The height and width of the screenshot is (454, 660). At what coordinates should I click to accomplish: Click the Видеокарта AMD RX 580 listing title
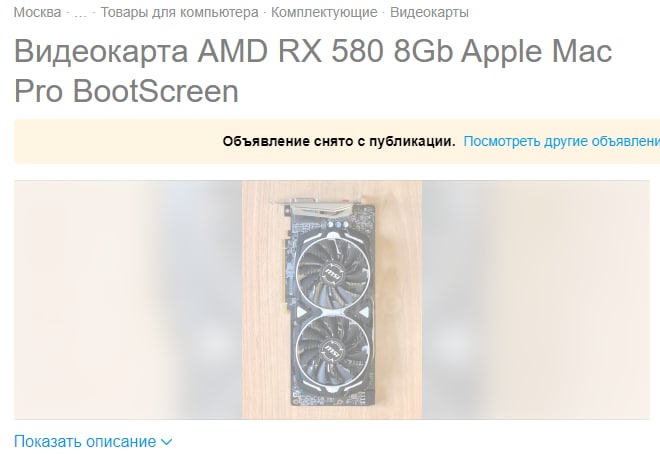[313, 71]
